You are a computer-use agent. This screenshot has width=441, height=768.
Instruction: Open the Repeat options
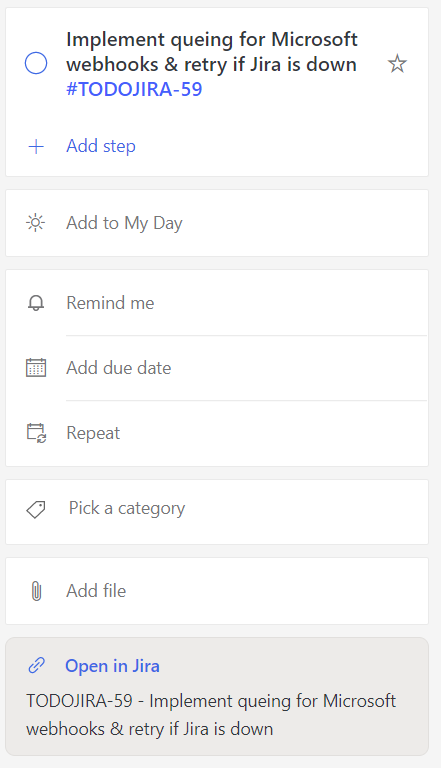pyautogui.click(x=217, y=433)
